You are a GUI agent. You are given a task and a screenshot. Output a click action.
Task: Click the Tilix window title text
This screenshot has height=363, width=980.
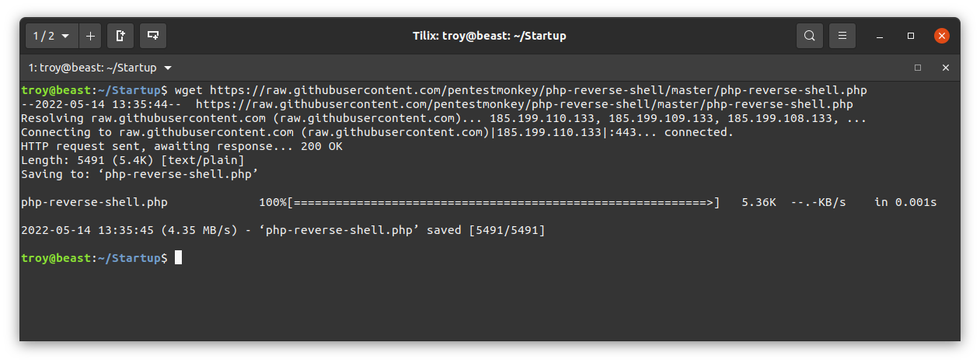point(490,36)
